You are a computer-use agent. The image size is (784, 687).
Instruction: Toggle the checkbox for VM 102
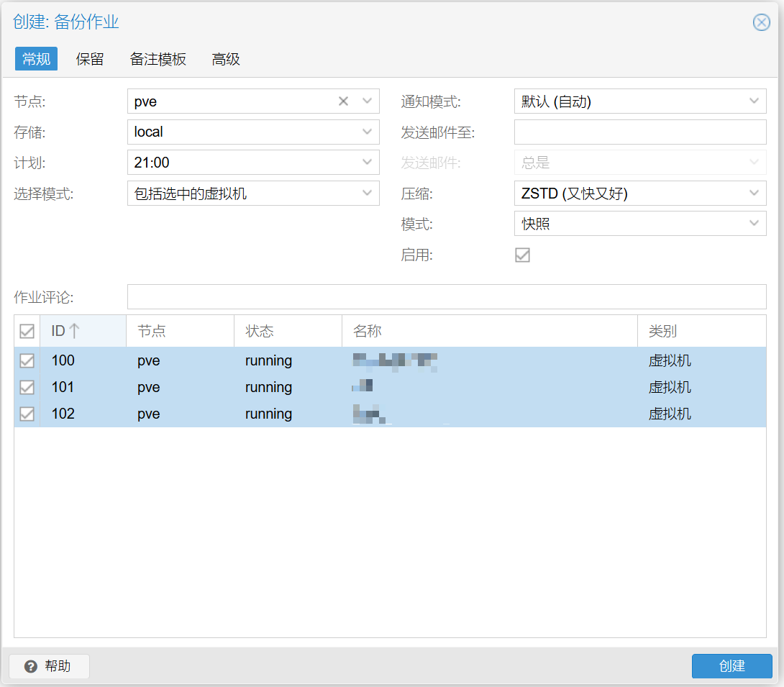(27, 414)
